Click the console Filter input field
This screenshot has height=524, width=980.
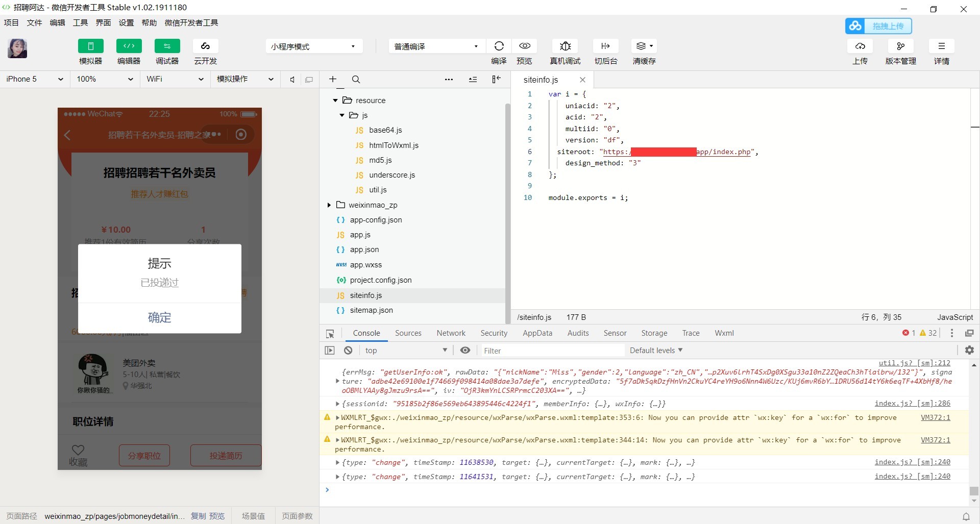(552, 351)
